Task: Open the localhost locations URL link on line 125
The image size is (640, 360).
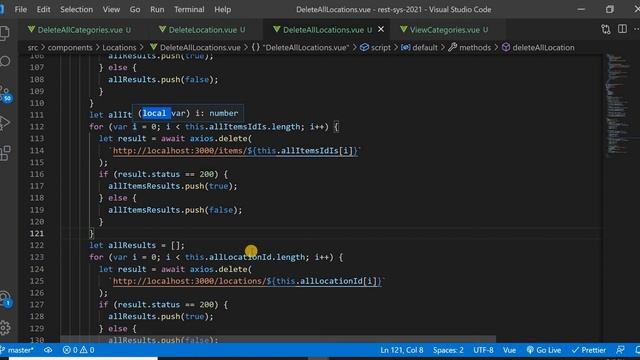Action: pos(247,281)
